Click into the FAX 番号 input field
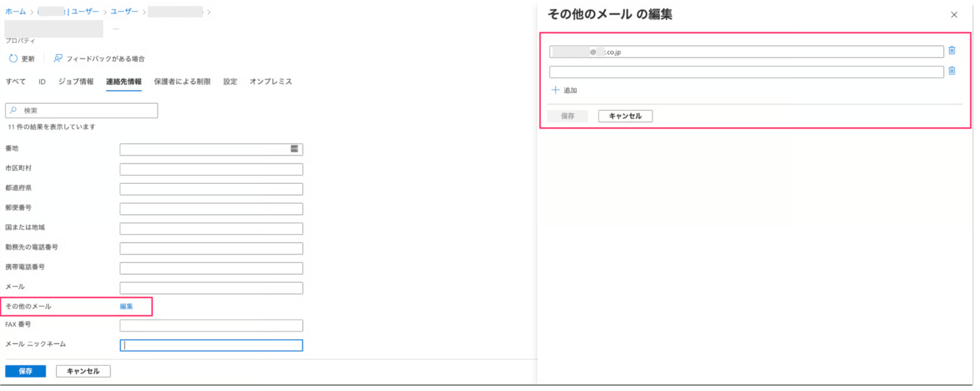This screenshot has height=391, width=980. (211, 326)
